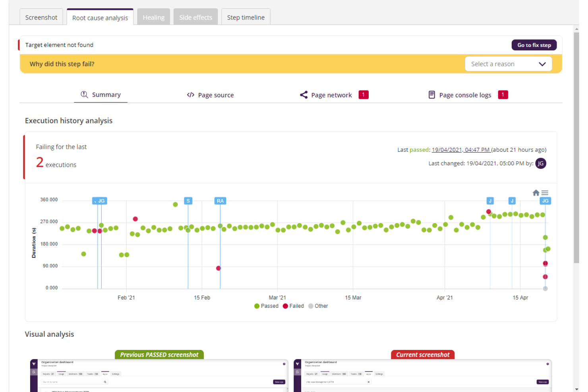
Task: Click the Page network share icon
Action: pos(304,95)
